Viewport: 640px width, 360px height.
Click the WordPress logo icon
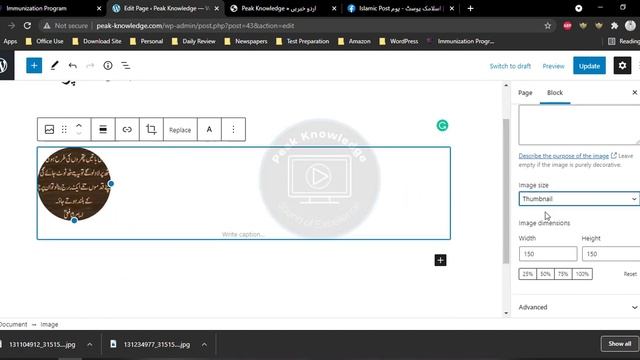coord(4,65)
